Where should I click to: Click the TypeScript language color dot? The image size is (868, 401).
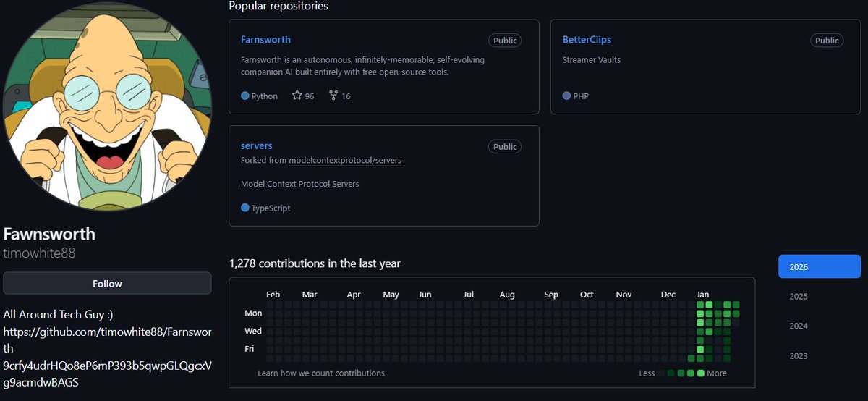(245, 208)
